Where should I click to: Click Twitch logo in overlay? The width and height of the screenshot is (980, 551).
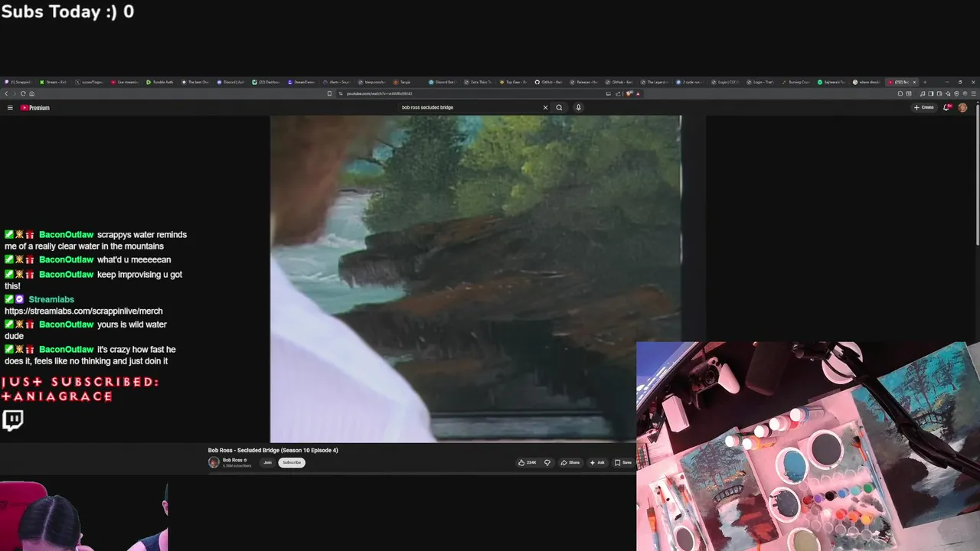pos(12,419)
